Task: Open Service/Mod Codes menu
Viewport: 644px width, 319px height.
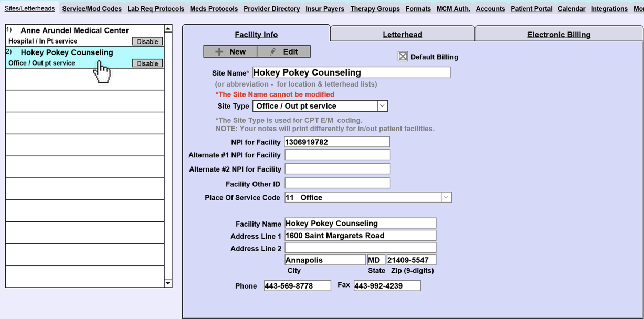Action: click(x=92, y=9)
